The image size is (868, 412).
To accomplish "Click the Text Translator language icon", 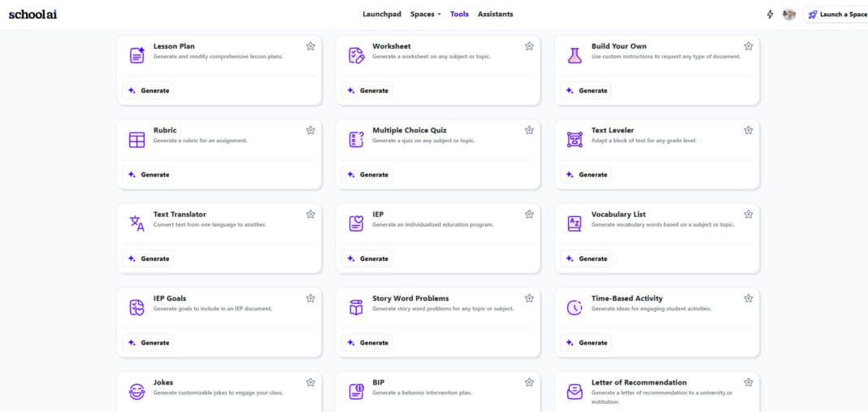I will [137, 223].
